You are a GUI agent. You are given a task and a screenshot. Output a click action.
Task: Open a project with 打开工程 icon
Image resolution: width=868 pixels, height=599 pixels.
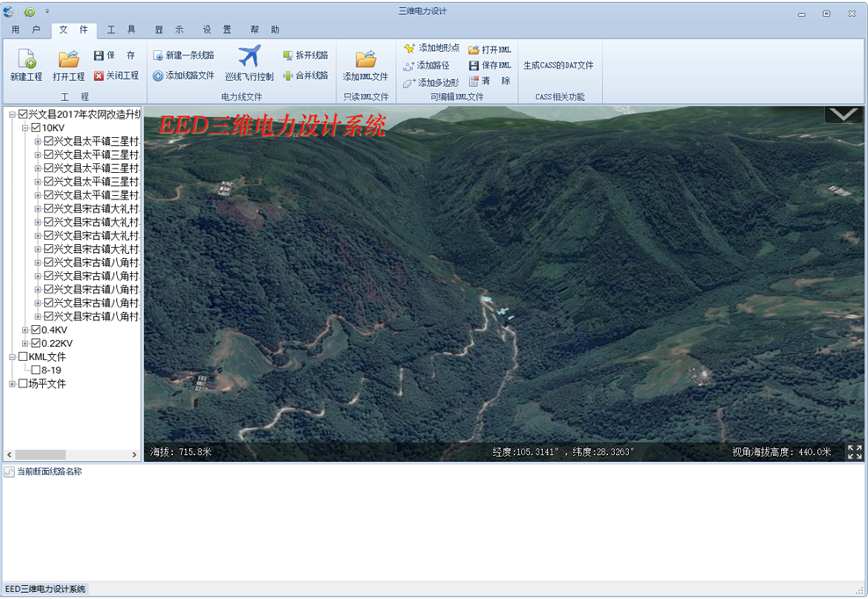pyautogui.click(x=69, y=60)
